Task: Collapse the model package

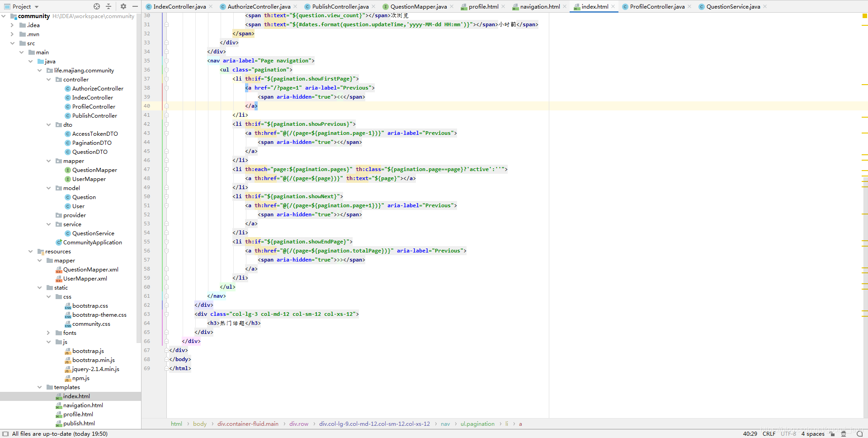Action: click(x=48, y=188)
